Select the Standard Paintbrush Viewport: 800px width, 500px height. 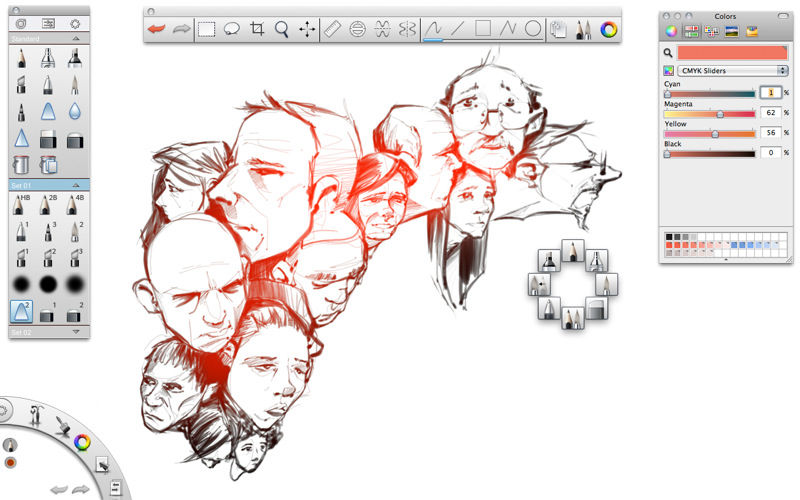pos(75,85)
